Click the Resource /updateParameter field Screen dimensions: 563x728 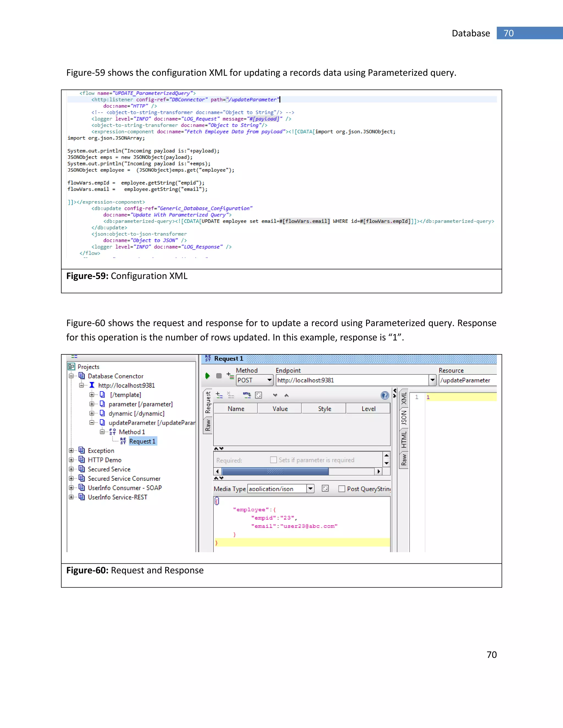tap(468, 380)
